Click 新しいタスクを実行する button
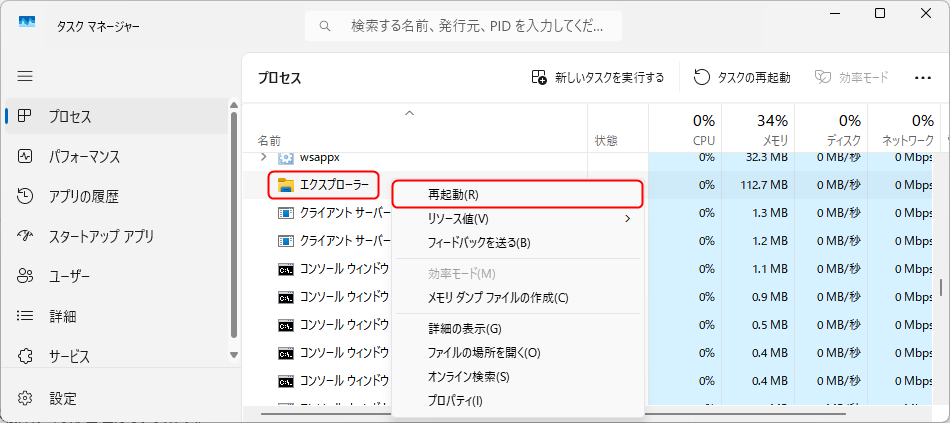 click(x=597, y=78)
